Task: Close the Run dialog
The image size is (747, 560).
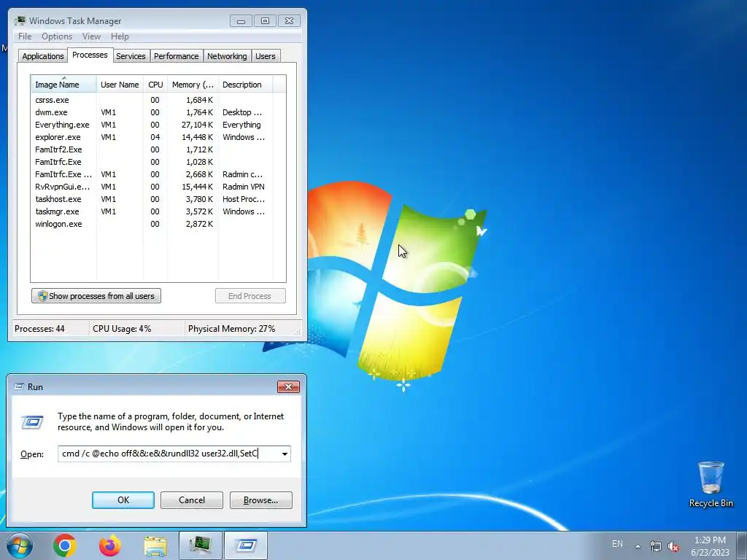Action: point(288,386)
